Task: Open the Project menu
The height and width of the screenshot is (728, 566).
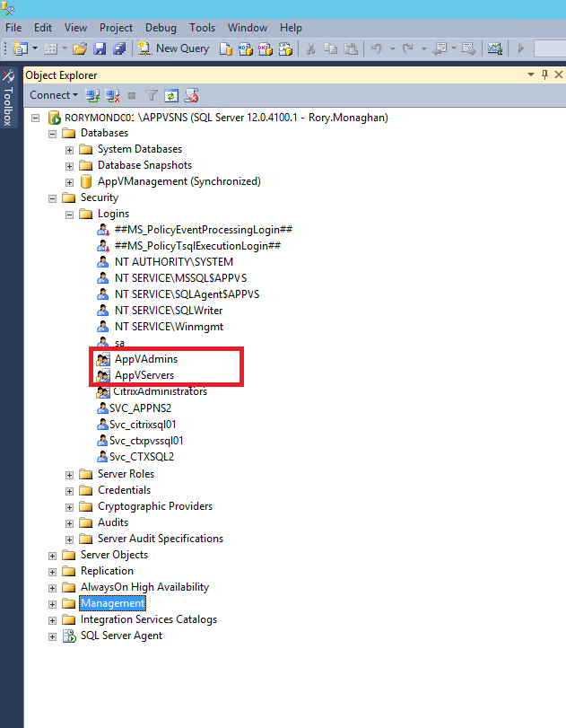Action: coord(116,28)
